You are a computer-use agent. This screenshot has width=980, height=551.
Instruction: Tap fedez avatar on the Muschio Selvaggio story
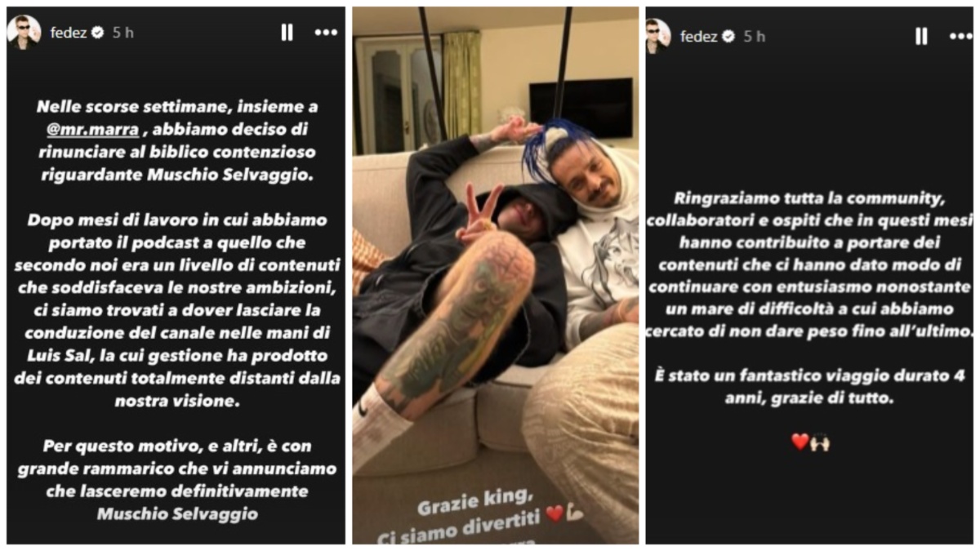(x=24, y=33)
